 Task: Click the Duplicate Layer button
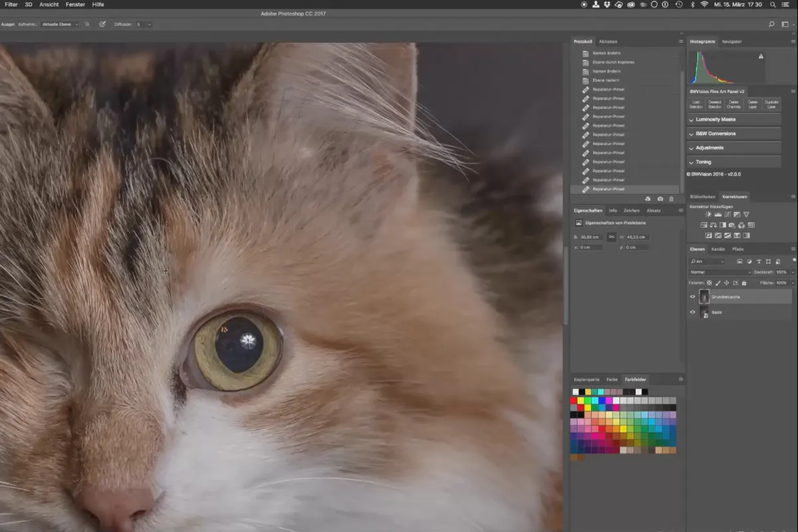[771, 104]
